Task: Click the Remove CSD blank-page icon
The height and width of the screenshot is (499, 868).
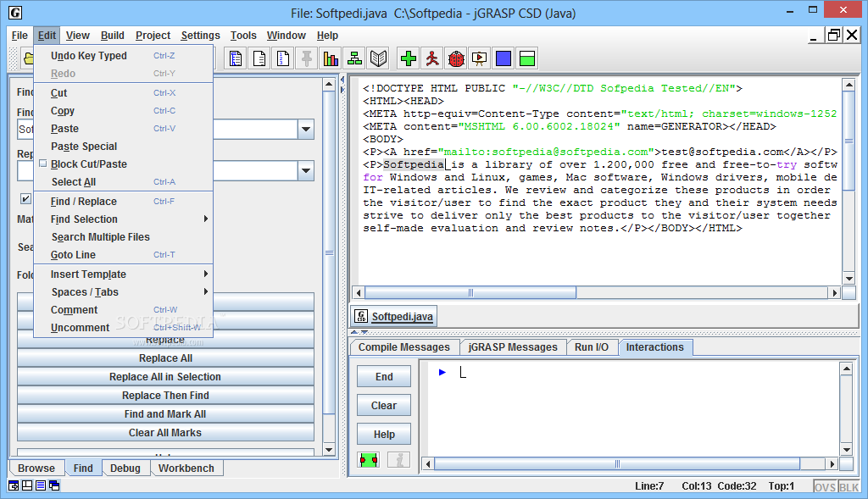Action: tap(259, 58)
